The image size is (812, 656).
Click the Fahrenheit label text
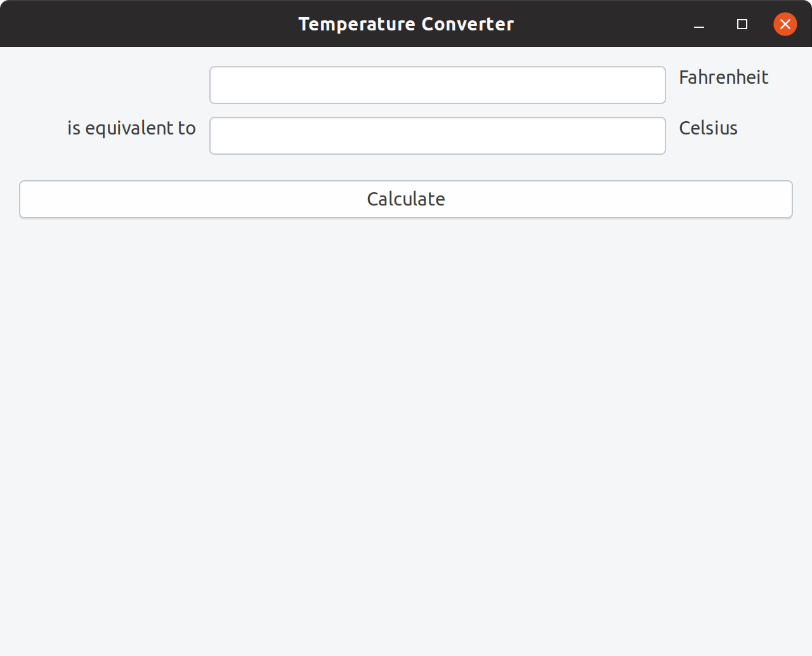tap(723, 77)
